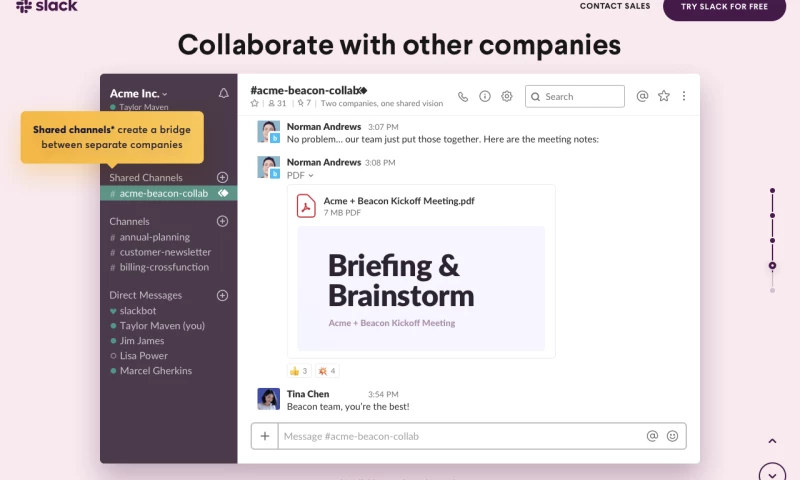The height and width of the screenshot is (480, 800).
Task: Click the active dot in page progress indicator
Action: coord(772,266)
